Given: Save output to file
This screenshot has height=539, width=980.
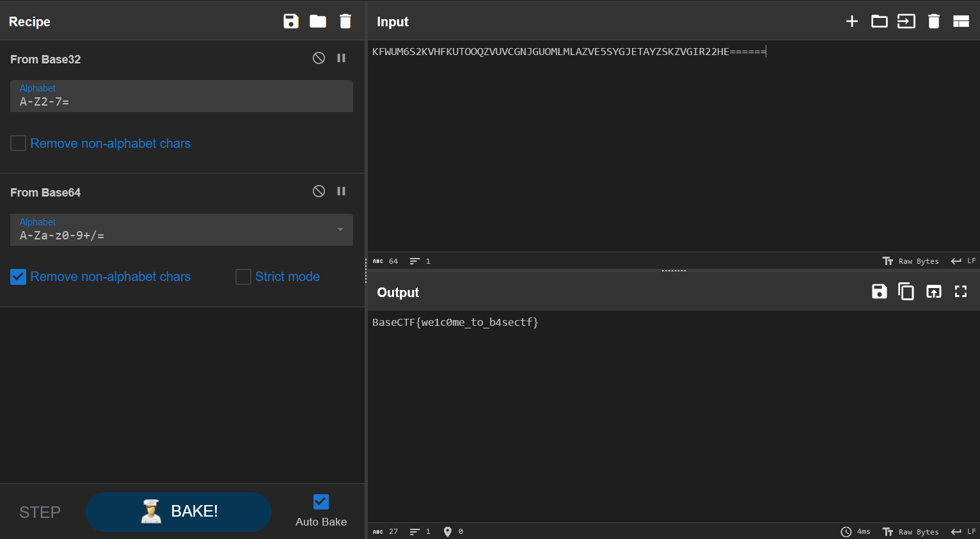Looking at the screenshot, I should click(880, 291).
